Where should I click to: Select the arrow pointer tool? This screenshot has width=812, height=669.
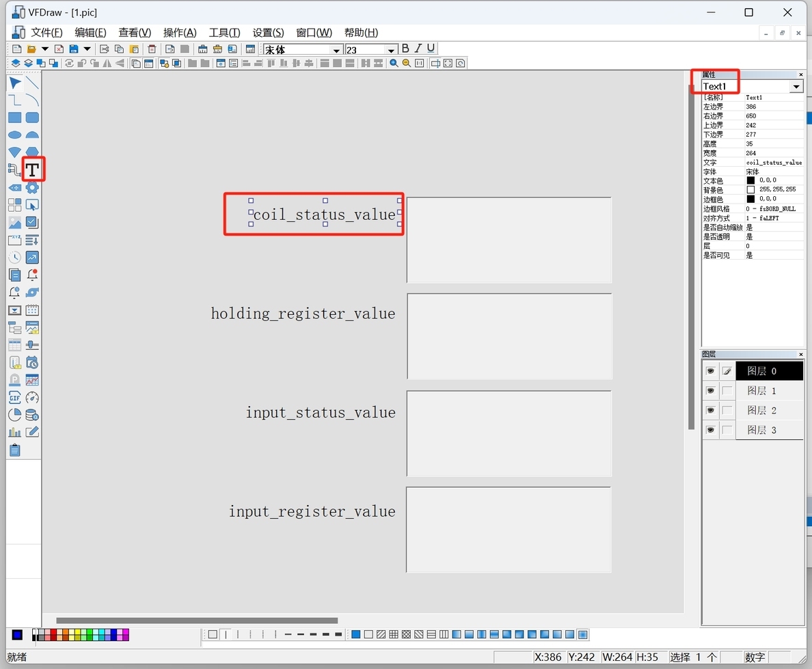(x=15, y=83)
